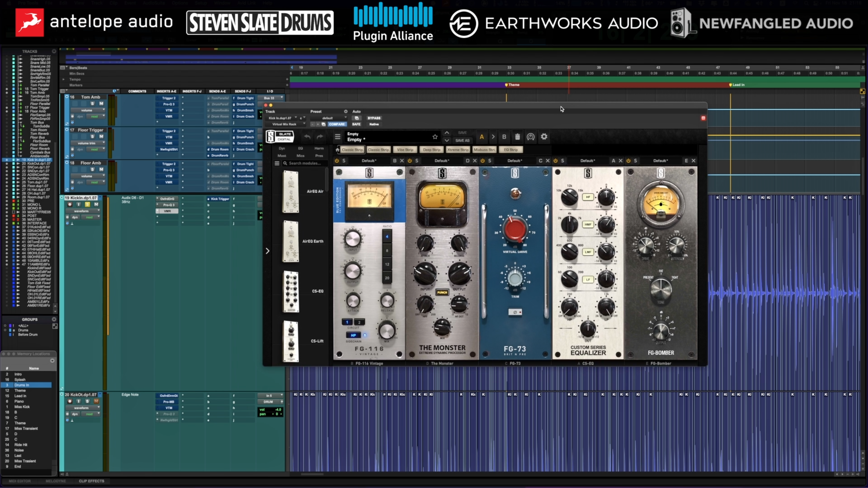Click the red Virtual Drive knob on FG-73
The height and width of the screenshot is (488, 868).
pos(514,229)
